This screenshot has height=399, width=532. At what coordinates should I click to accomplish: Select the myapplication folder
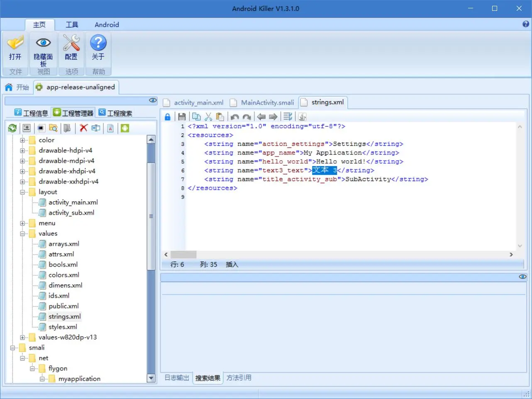[x=79, y=379]
